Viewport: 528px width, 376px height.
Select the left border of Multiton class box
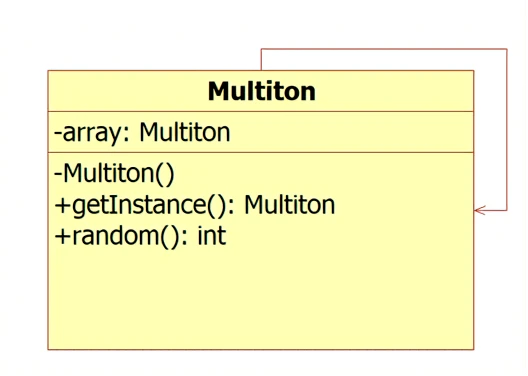pyautogui.click(x=48, y=210)
